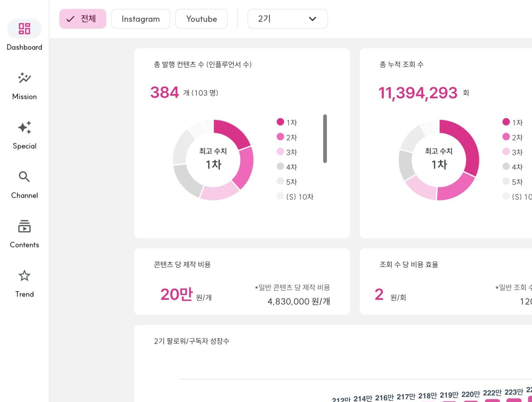Open the Dashboard grid icon
The width and height of the screenshot is (532, 402).
click(x=24, y=28)
